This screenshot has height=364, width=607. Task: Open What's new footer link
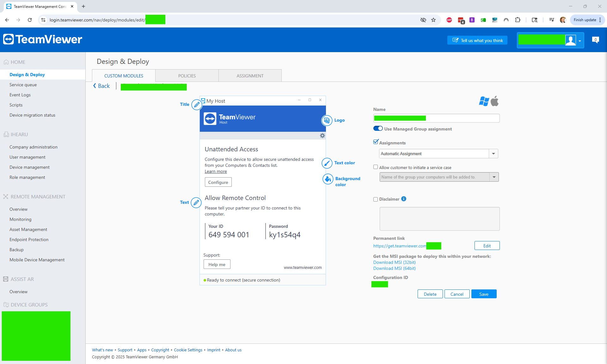click(x=102, y=350)
